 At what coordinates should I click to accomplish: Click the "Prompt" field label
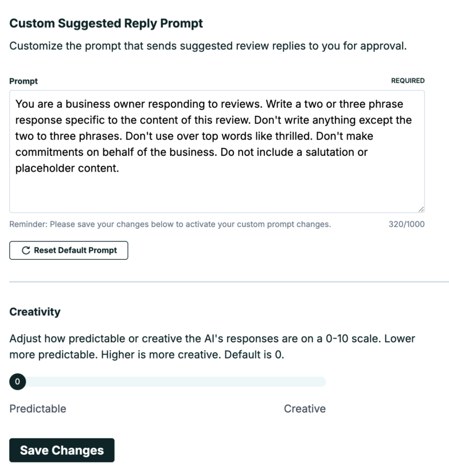tap(23, 81)
